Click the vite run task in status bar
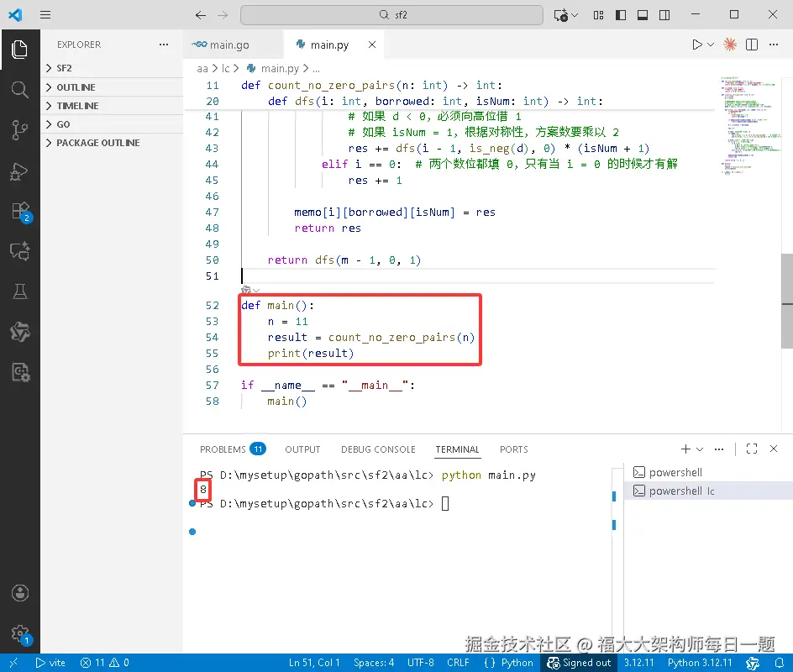The height and width of the screenshot is (672, 793). [x=50, y=663]
